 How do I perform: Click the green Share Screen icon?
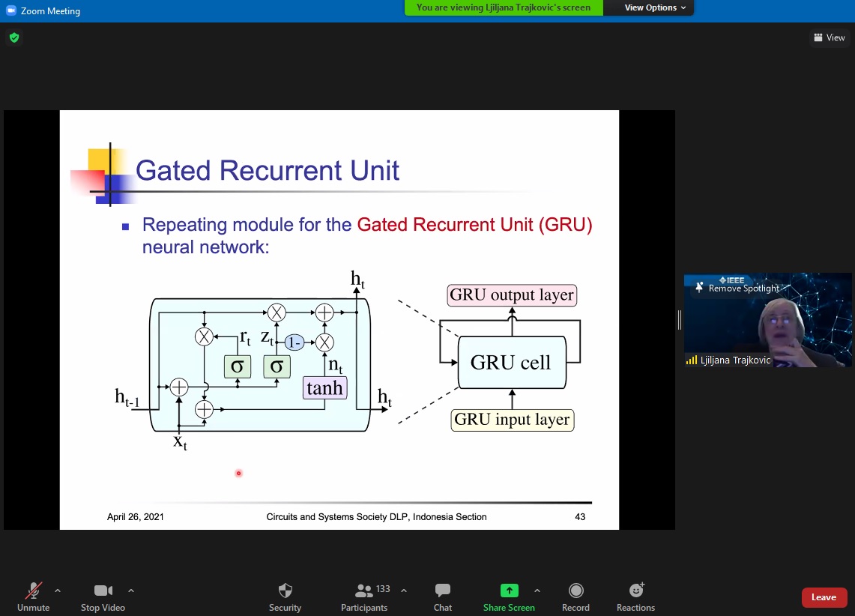tap(509, 591)
